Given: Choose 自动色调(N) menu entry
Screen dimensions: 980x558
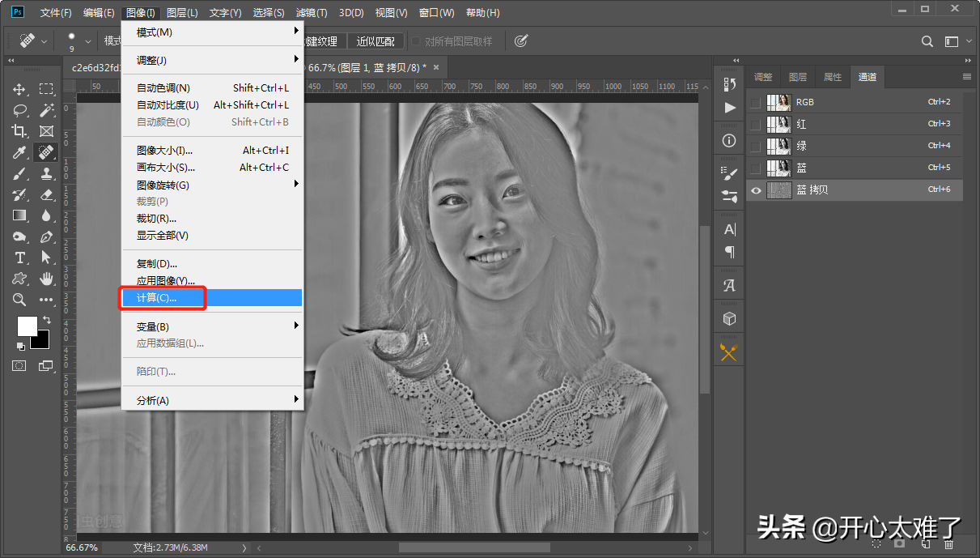Looking at the screenshot, I should [211, 88].
